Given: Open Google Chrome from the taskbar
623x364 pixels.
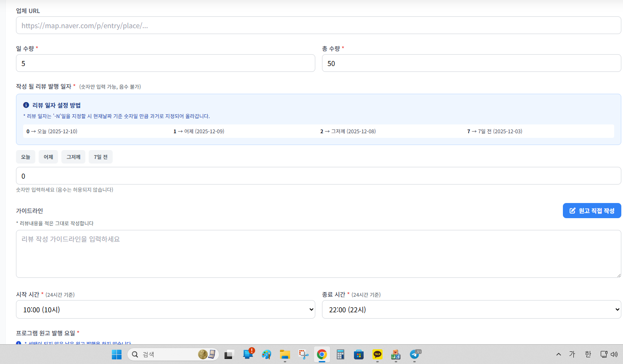Looking at the screenshot, I should coord(322,354).
